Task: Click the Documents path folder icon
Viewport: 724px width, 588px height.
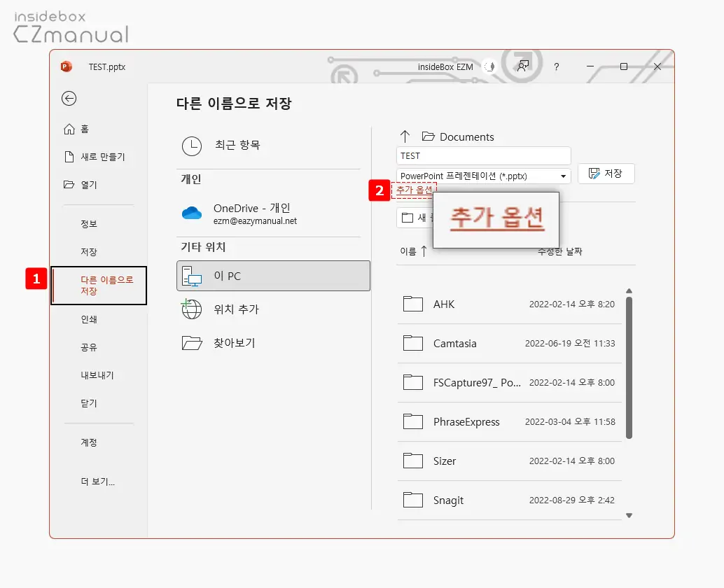Action: (x=428, y=136)
